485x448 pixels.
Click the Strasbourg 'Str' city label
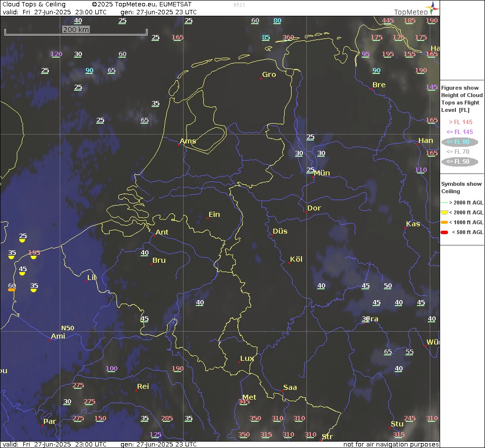327,437
